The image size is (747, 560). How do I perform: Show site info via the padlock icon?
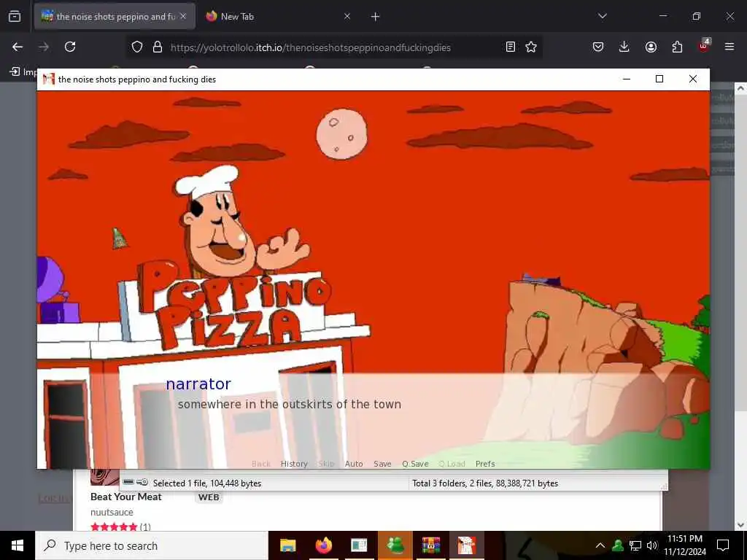158,47
